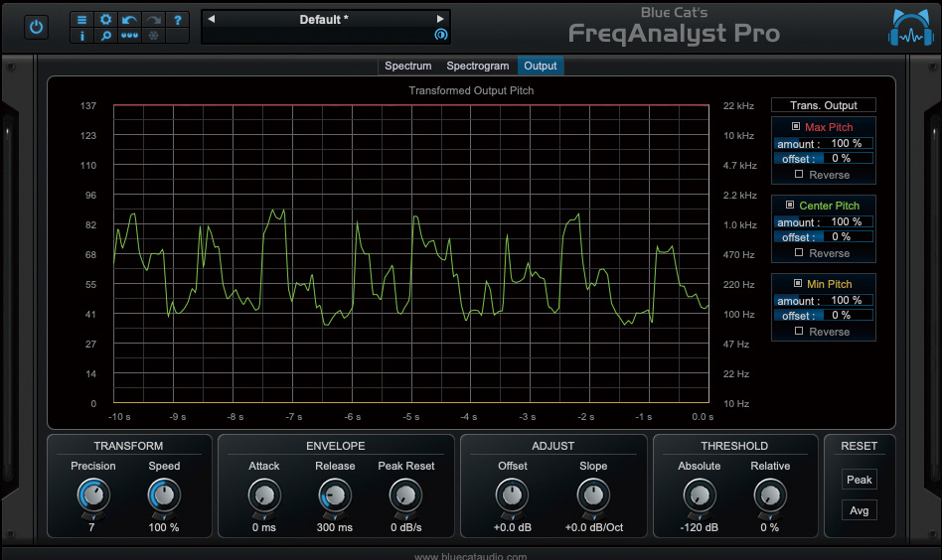Click the Attack knob
This screenshot has height=560, width=942.
pos(264,495)
